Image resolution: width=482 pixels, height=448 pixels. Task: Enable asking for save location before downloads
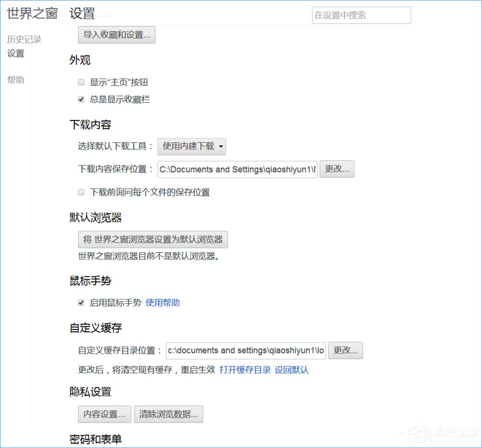(81, 192)
